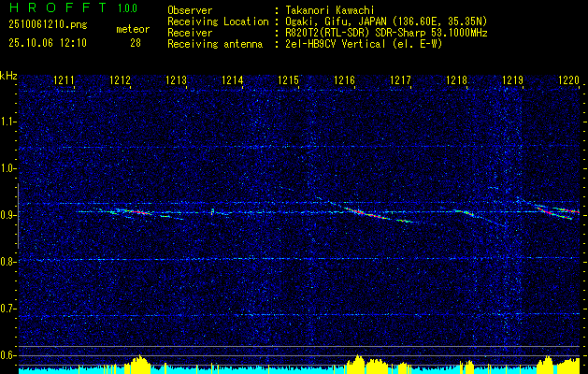Click the date stamp 25.10.06 12:10
Image resolution: width=588 pixels, height=374 pixels.
click(x=48, y=43)
